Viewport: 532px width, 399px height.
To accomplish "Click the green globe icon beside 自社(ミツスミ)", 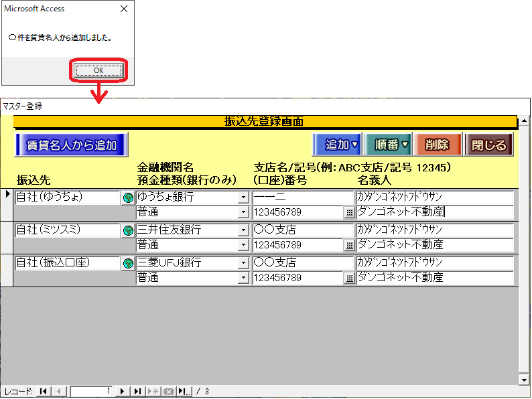I will pos(128,230).
